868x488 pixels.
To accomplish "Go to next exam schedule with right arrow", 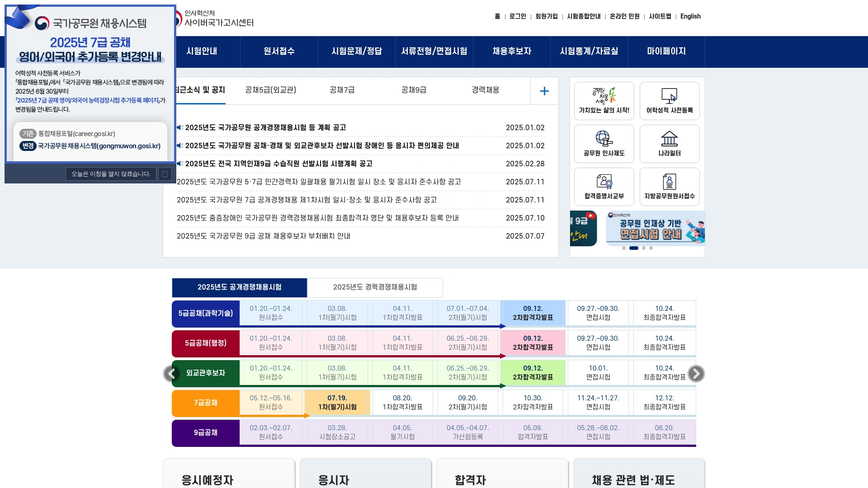I will (696, 374).
